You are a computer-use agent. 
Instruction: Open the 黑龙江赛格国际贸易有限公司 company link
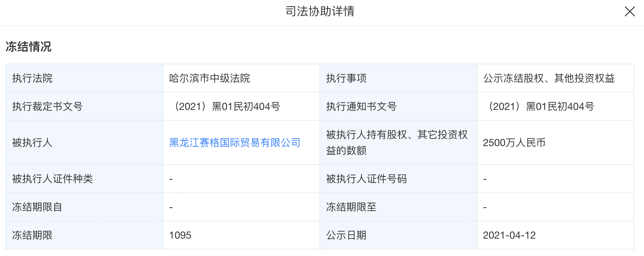pyautogui.click(x=235, y=143)
